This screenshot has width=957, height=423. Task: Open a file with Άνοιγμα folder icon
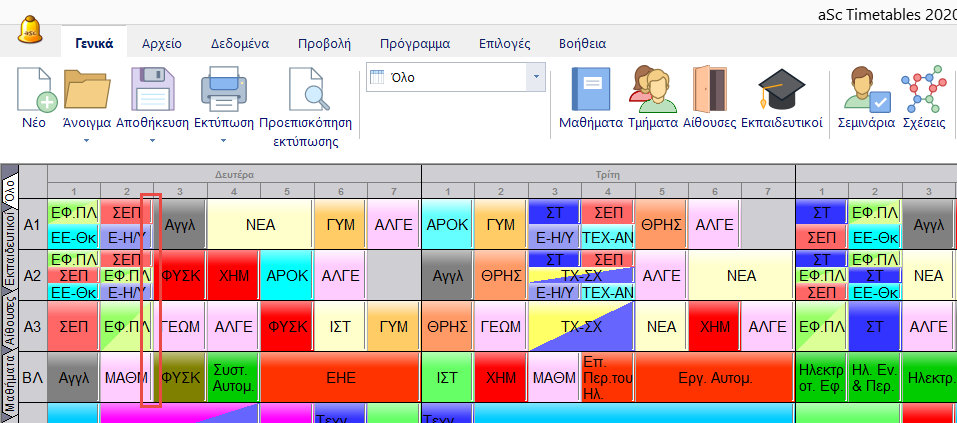coord(86,92)
